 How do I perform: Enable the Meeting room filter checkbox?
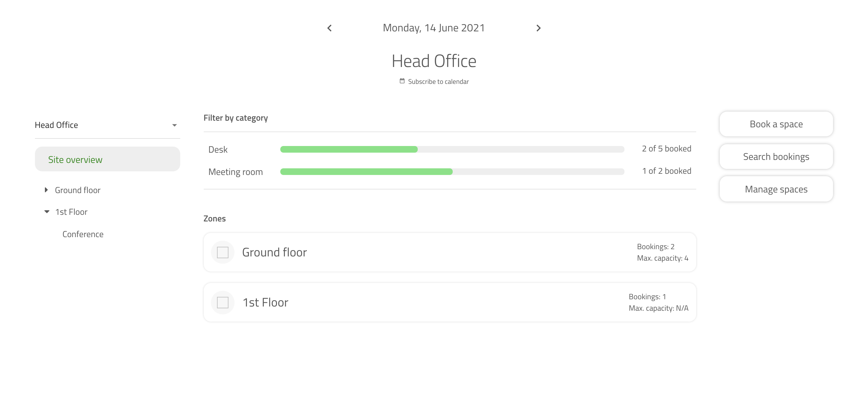pos(235,171)
